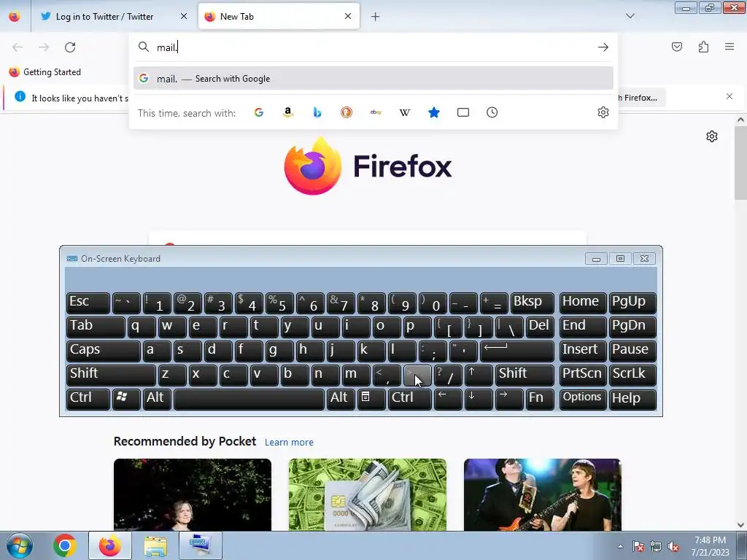Search this time with Bing
747x560 pixels.
(x=317, y=112)
